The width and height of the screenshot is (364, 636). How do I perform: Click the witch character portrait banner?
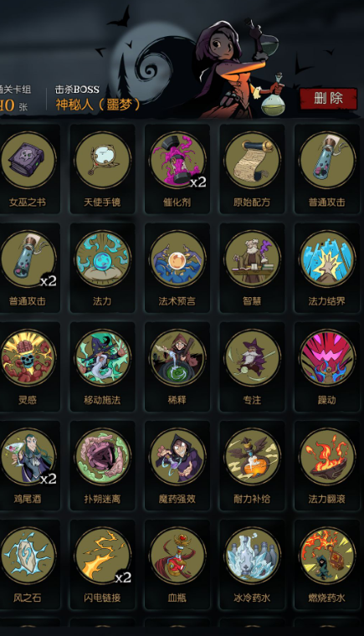(x=238, y=67)
